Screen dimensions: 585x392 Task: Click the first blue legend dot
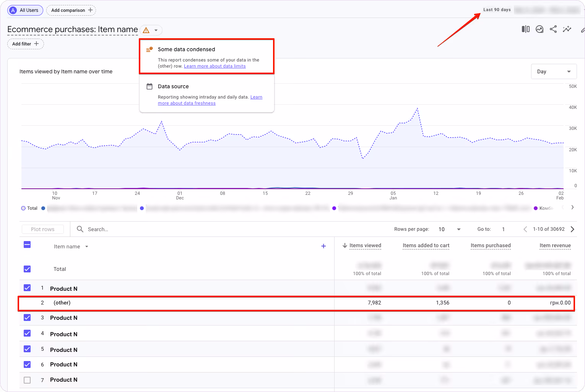[43, 208]
